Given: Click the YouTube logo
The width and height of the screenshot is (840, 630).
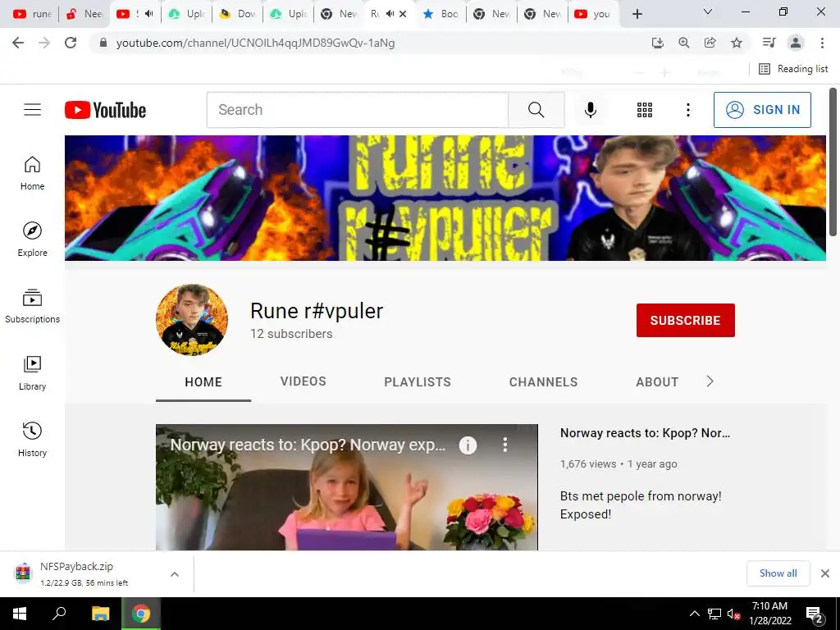Looking at the screenshot, I should tap(106, 110).
